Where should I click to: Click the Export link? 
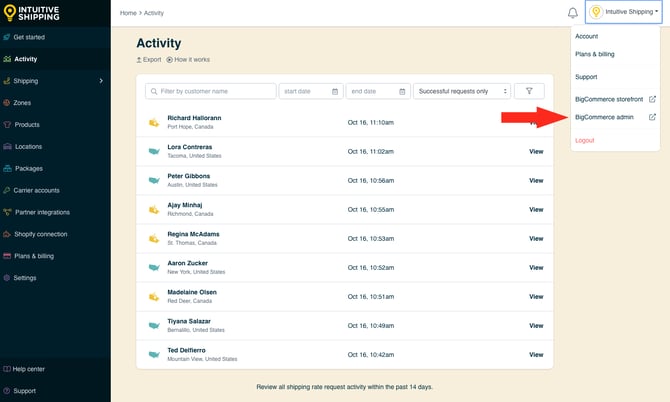[x=149, y=60]
